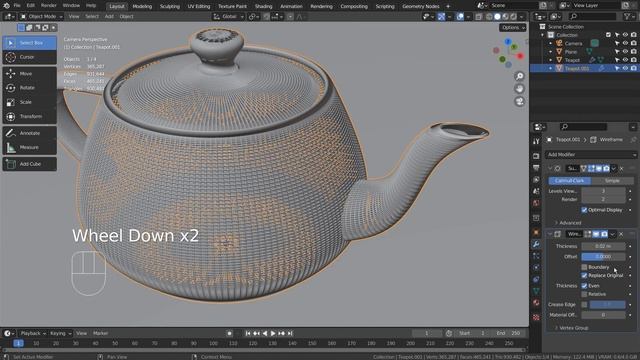Activate the Transform tool

click(29, 116)
